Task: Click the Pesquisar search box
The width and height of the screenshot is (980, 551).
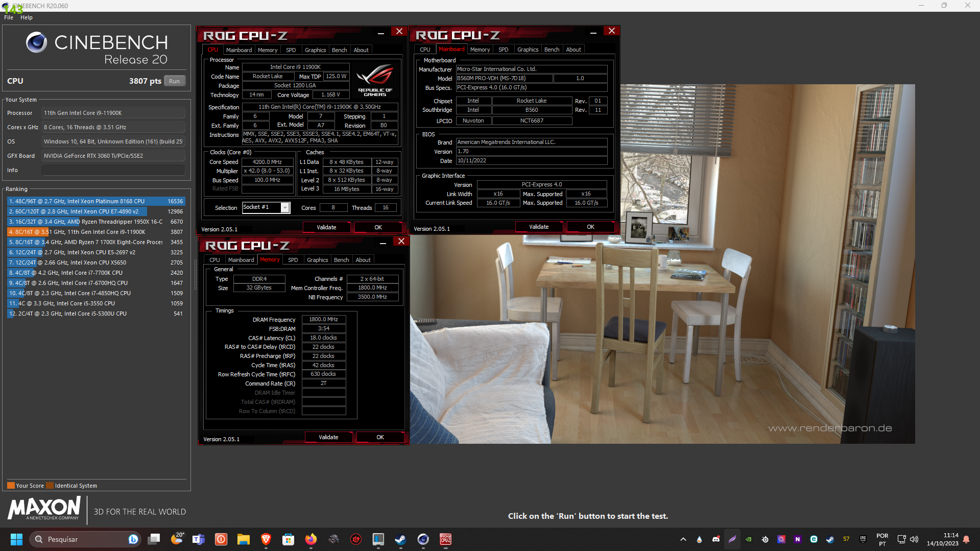Action: click(84, 539)
